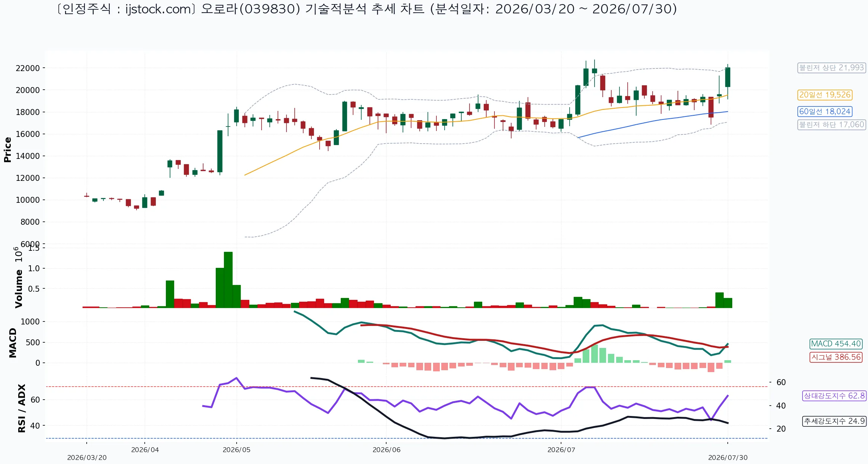This screenshot has width=868, height=464.
Task: Click the 1.0 volume tick label
Action: pyautogui.click(x=34, y=268)
